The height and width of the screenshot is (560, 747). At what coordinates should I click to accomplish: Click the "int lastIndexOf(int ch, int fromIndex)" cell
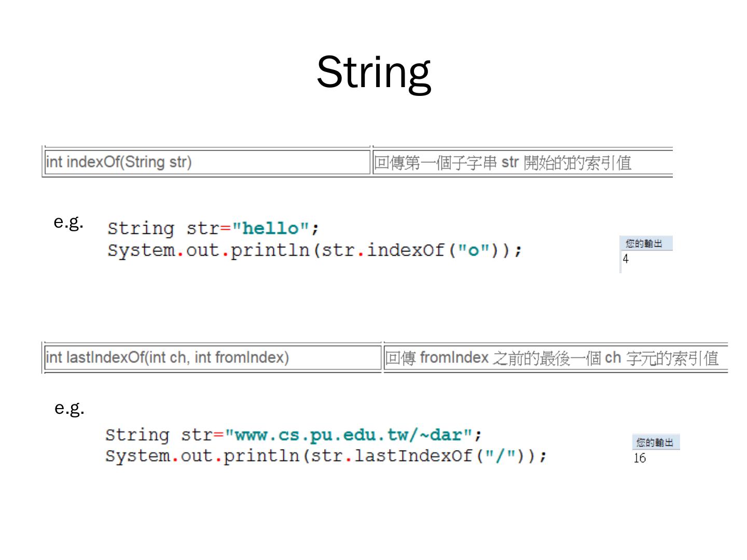point(167,358)
